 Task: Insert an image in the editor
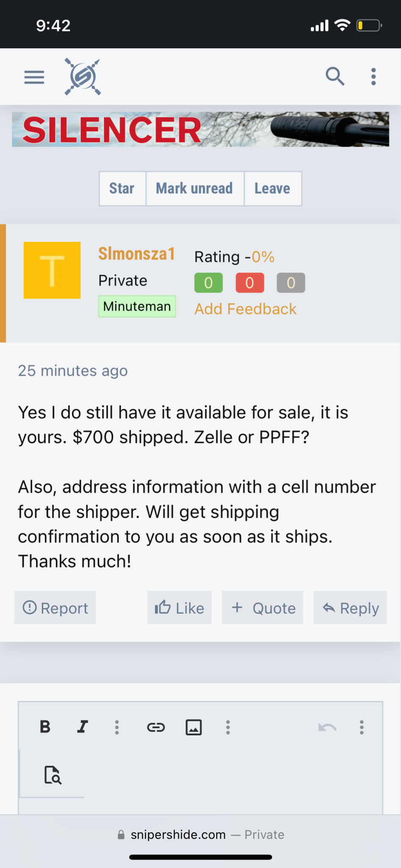[194, 727]
